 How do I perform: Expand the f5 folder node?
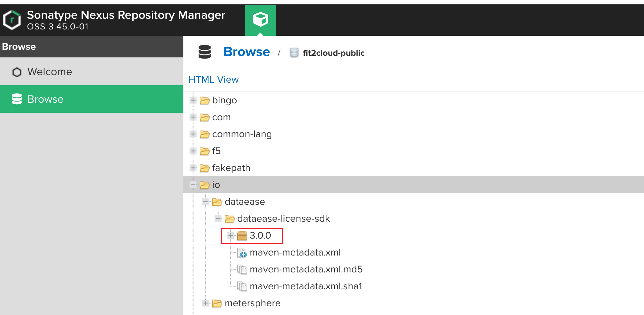193,151
